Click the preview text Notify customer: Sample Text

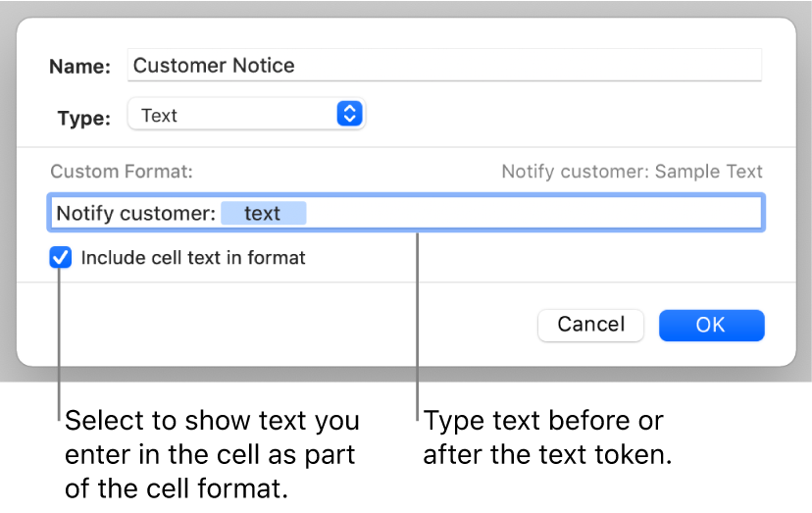click(x=632, y=172)
